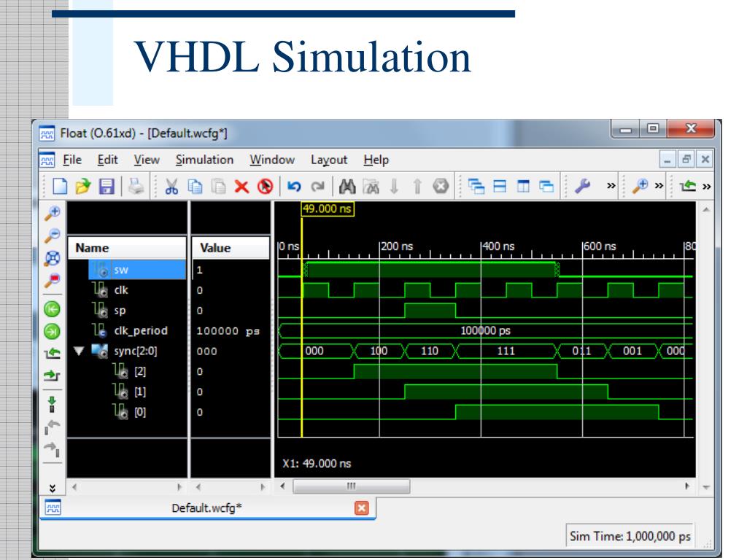Image resolution: width=747 pixels, height=560 pixels.
Task: Collapse the sync[2:0] bus tree
Action: [79, 351]
